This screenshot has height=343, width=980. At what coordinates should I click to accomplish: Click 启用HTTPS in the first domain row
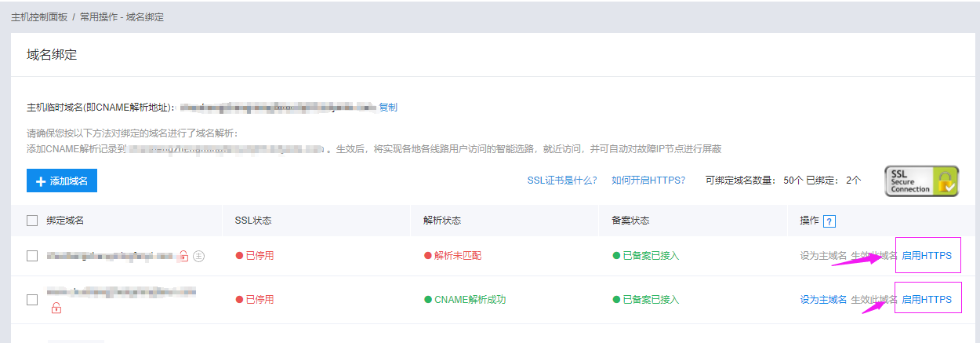pos(927,256)
